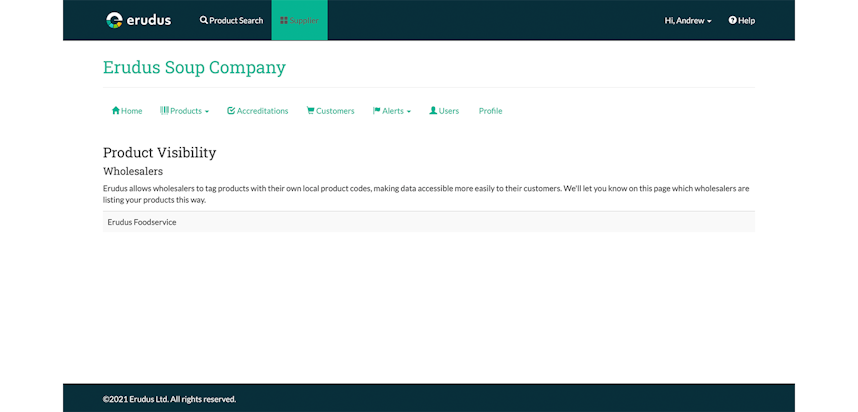Click the magnifier icon beside Product Search
The image size is (858, 412).
204,20
